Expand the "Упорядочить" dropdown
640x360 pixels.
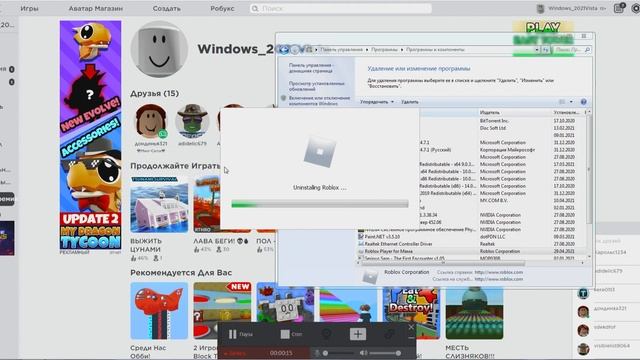point(377,102)
